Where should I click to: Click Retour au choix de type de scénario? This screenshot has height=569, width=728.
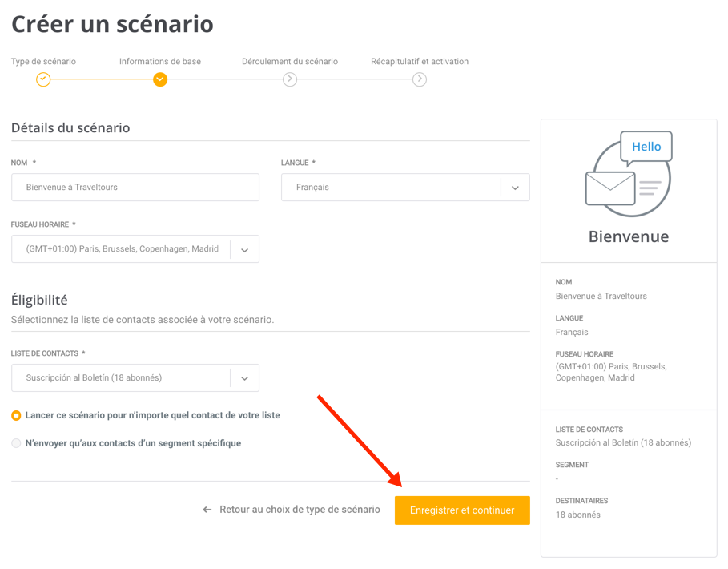coord(300,510)
